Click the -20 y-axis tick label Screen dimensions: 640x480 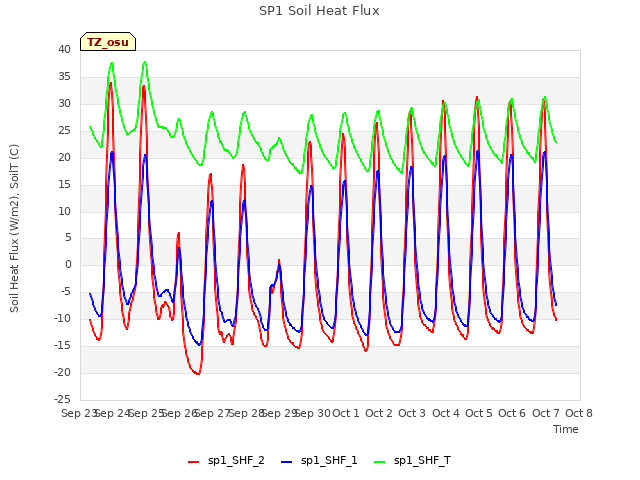pyautogui.click(x=62, y=372)
